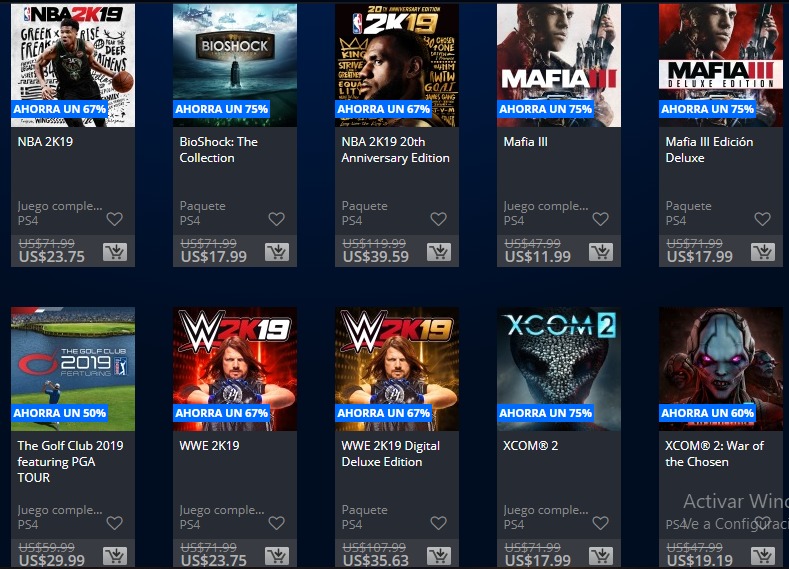Viewport: 789px width, 569px height.
Task: Open the Mafia III Edición Deluxe title link
Action: 709,149
